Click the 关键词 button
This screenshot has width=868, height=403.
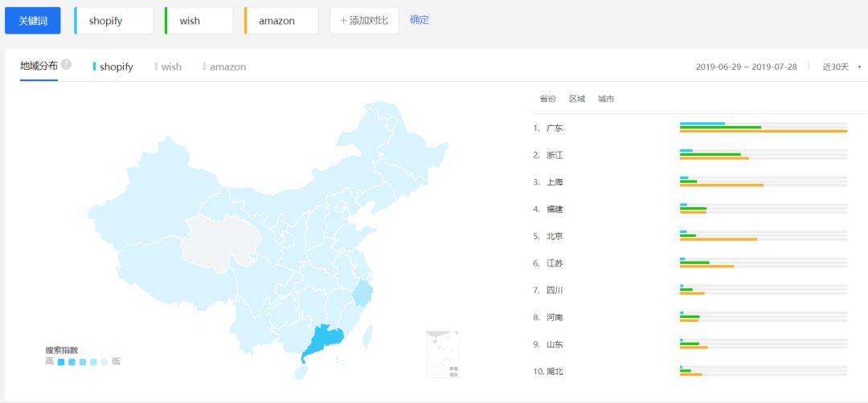(33, 21)
